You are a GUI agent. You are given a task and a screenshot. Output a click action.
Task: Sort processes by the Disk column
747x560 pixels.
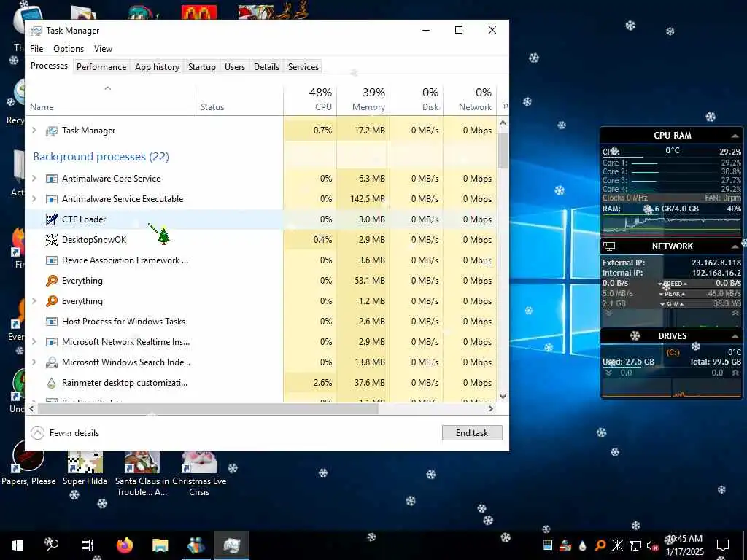(417, 99)
